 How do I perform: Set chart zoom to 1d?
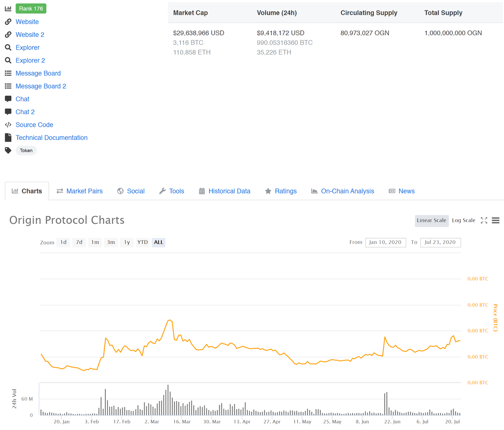63,242
